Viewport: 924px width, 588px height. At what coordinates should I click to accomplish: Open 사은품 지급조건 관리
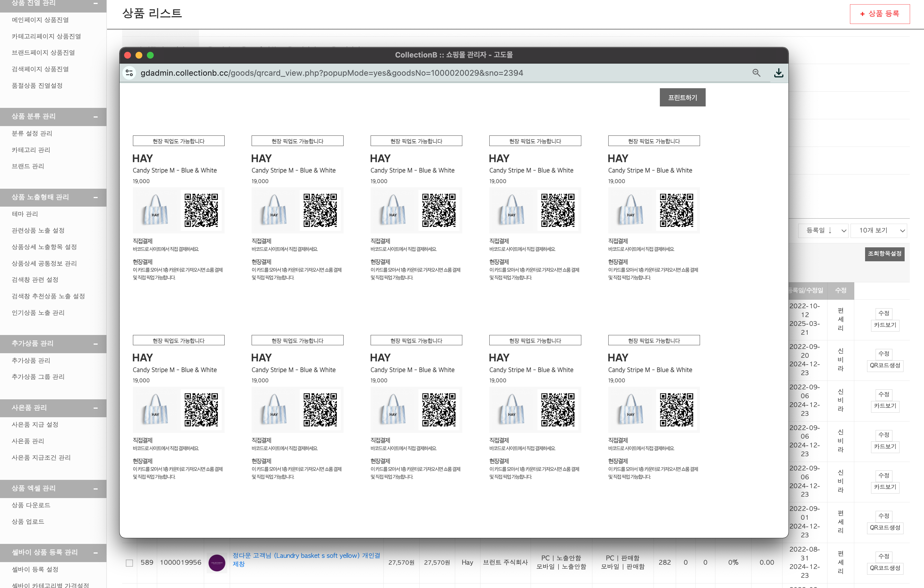(x=41, y=458)
